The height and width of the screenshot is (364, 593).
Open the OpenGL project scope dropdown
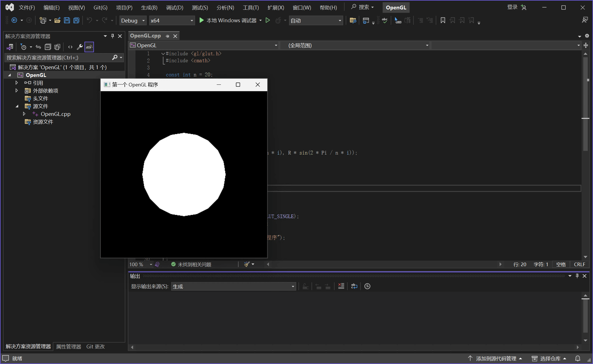click(204, 45)
